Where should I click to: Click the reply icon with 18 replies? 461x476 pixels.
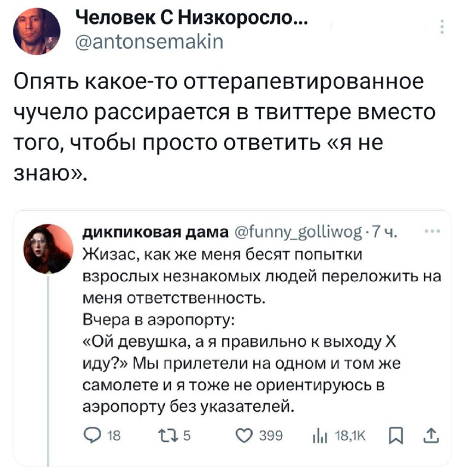point(92,436)
